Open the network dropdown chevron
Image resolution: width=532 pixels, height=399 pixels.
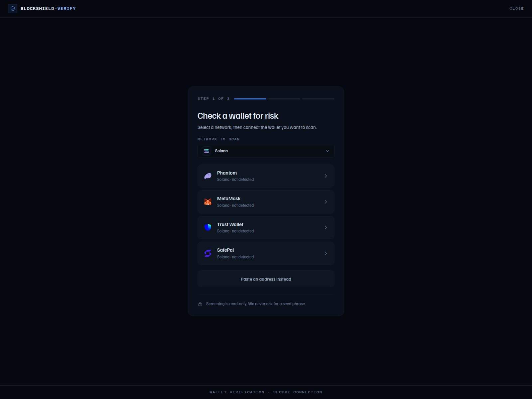click(x=328, y=151)
